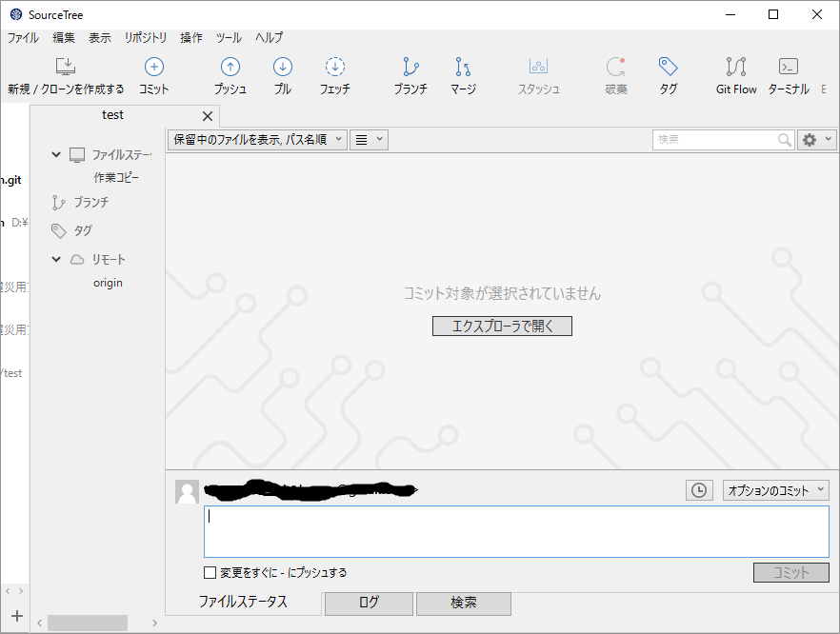Click the Push (プッシュ) toolbar icon
Screen dimensions: 840x634
click(230, 67)
